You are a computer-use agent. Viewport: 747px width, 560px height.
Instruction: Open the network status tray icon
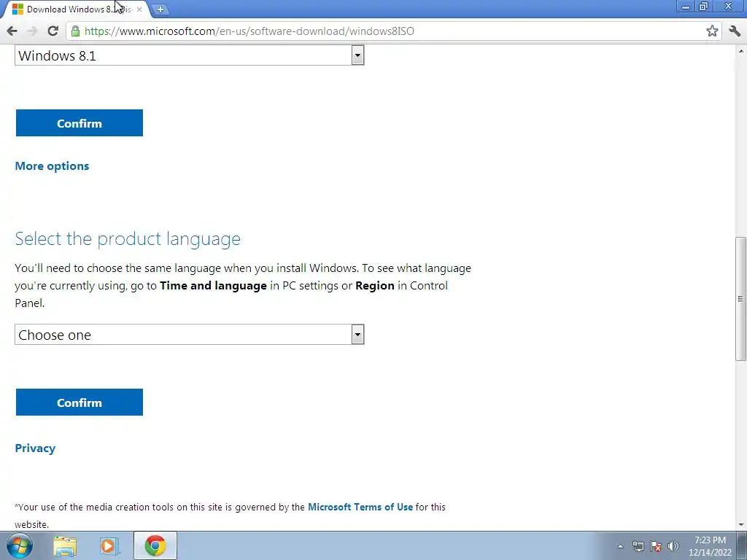(x=638, y=546)
